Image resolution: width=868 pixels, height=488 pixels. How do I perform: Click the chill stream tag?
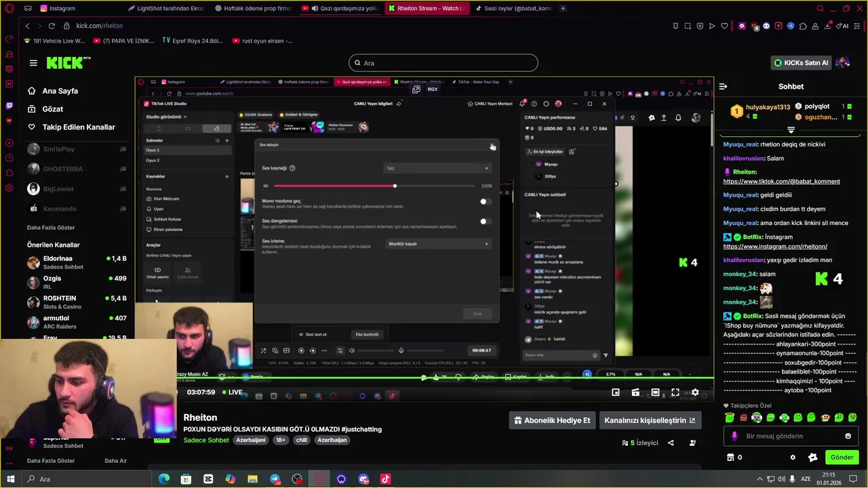tap(301, 440)
